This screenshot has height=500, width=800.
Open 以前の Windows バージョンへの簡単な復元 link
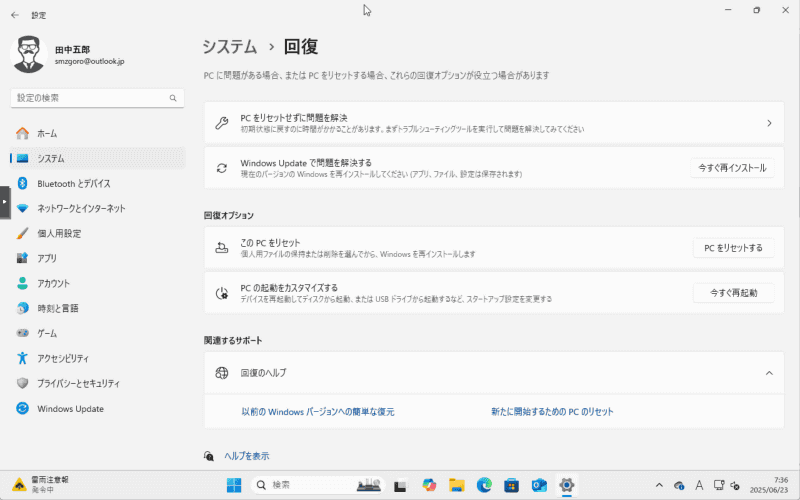coord(318,412)
